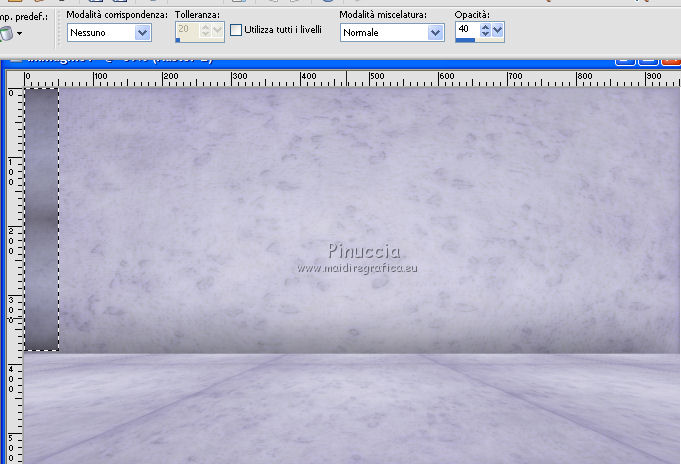The width and height of the screenshot is (681, 464).
Task: Click the ruler origin corner box
Action: click(12, 77)
